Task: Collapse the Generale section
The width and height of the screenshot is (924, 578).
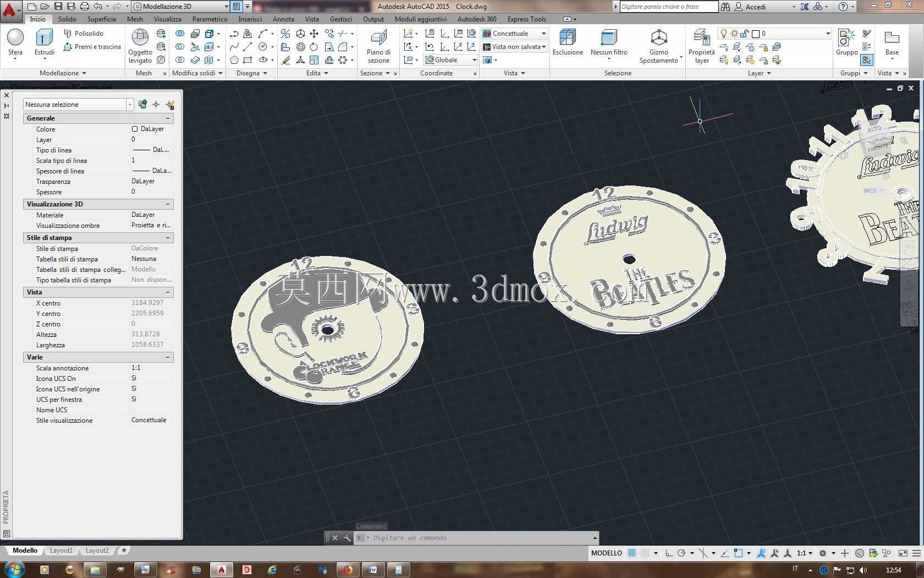Action: (168, 118)
